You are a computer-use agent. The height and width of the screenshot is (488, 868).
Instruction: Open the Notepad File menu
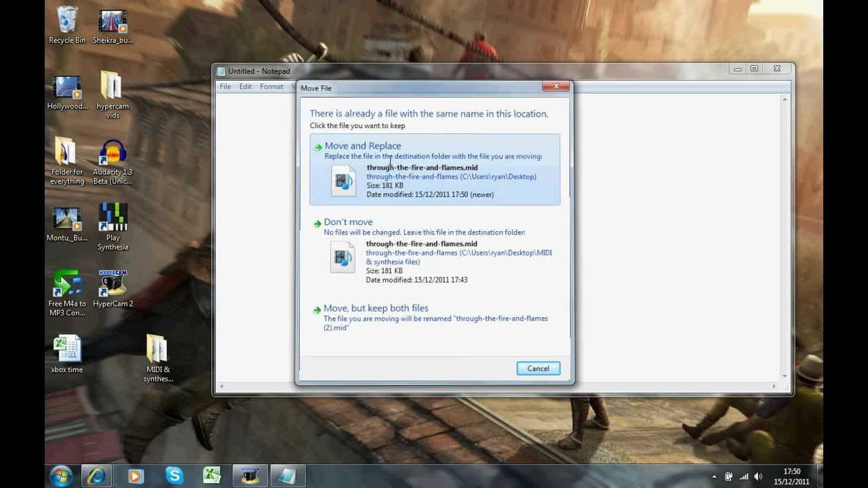coord(225,87)
